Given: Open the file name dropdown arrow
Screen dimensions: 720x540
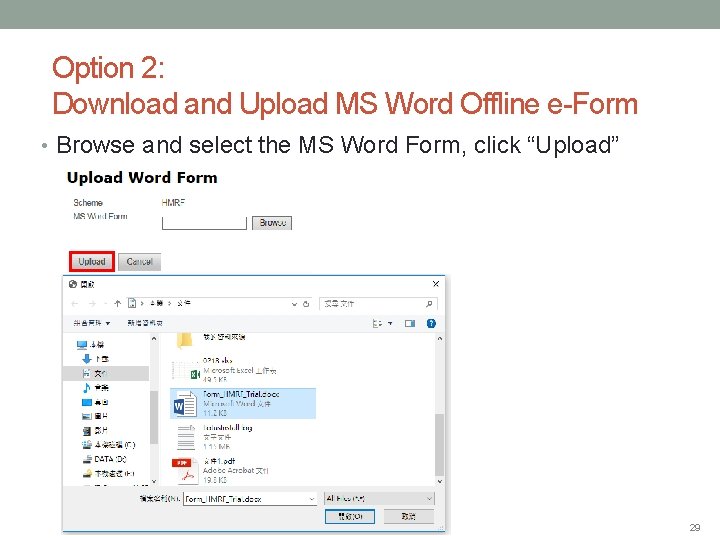Looking at the screenshot, I should [x=312, y=499].
